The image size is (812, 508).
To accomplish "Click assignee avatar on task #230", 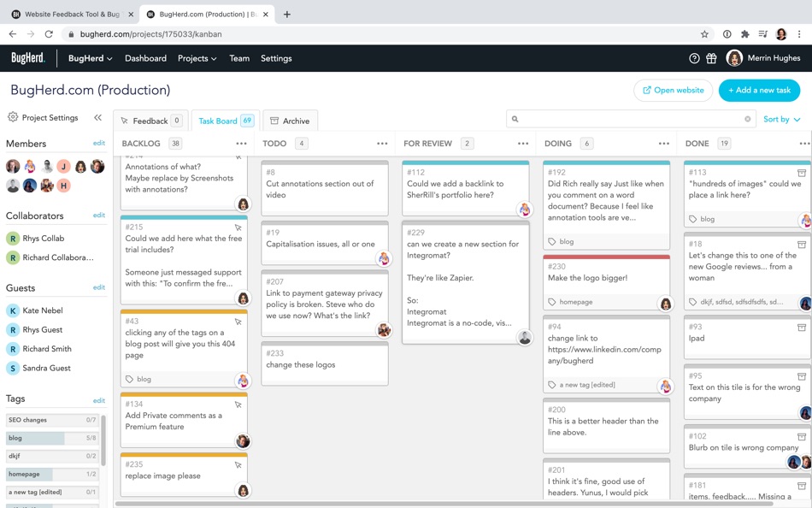I will (666, 304).
